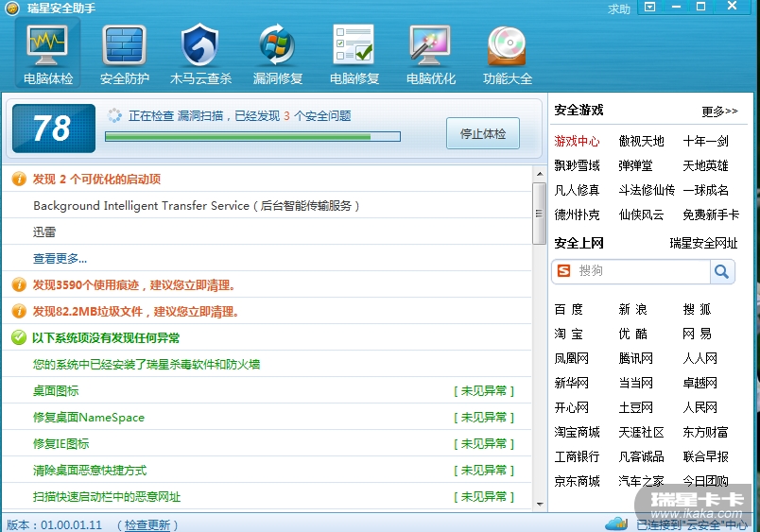760x532 pixels.
Task: Open 更多>> games link
Action: point(719,112)
